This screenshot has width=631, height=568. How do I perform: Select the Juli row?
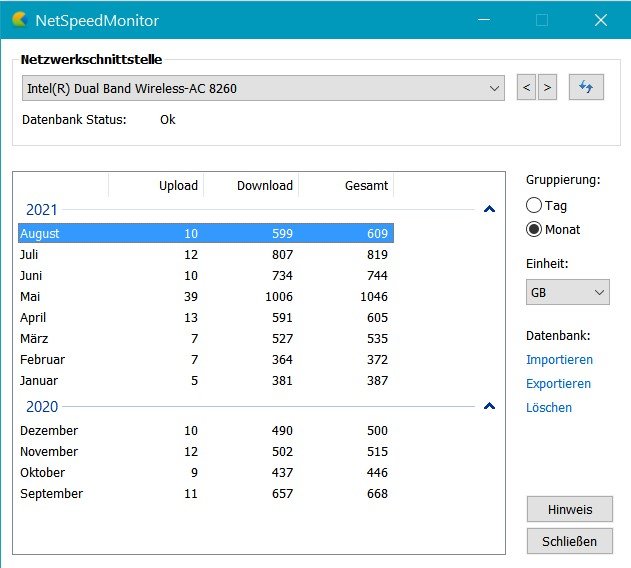pyautogui.click(x=206, y=254)
